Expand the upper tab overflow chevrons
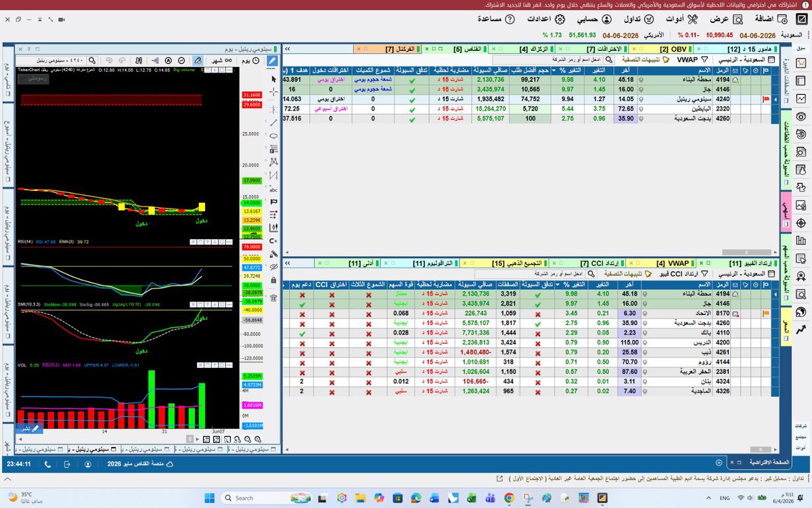The width and height of the screenshot is (812, 508). (288, 49)
